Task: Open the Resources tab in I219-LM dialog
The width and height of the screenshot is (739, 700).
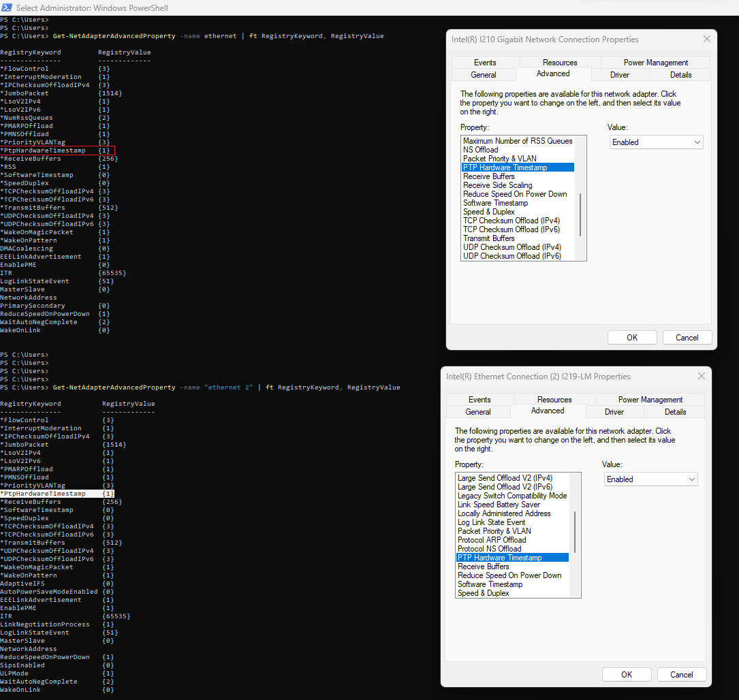Action: tap(553, 399)
